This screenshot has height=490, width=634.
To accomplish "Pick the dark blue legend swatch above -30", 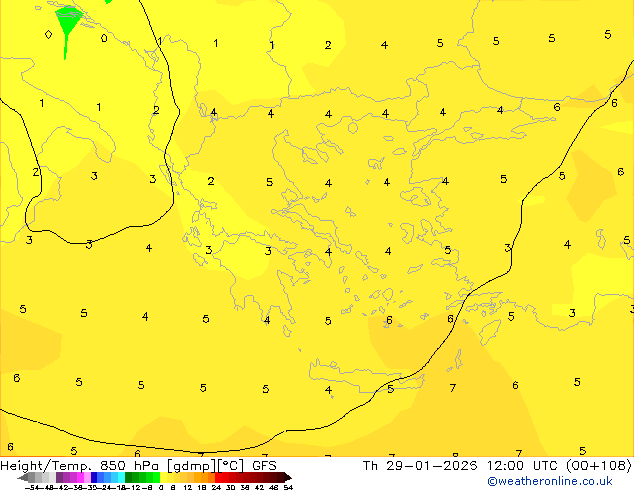I will [x=94, y=477].
